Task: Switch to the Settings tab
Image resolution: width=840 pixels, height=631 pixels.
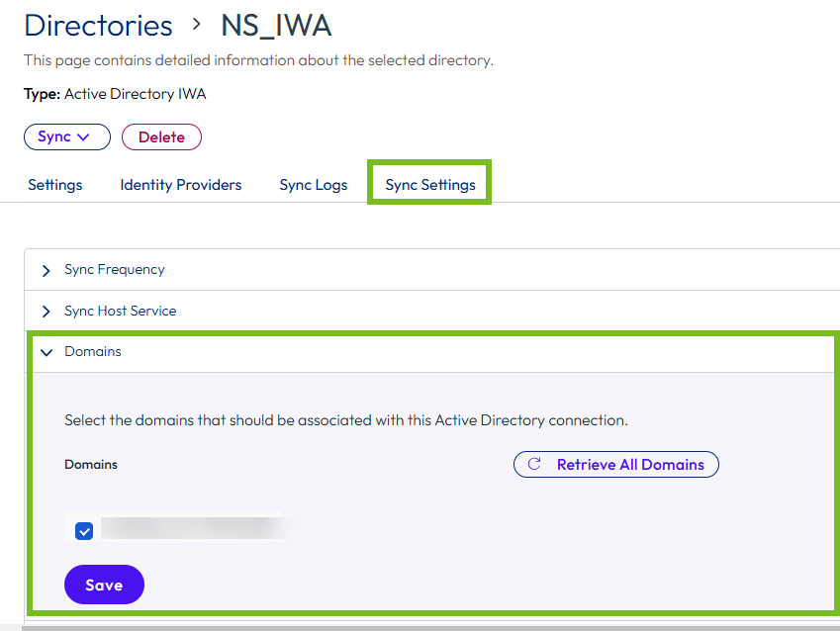Action: pos(55,185)
